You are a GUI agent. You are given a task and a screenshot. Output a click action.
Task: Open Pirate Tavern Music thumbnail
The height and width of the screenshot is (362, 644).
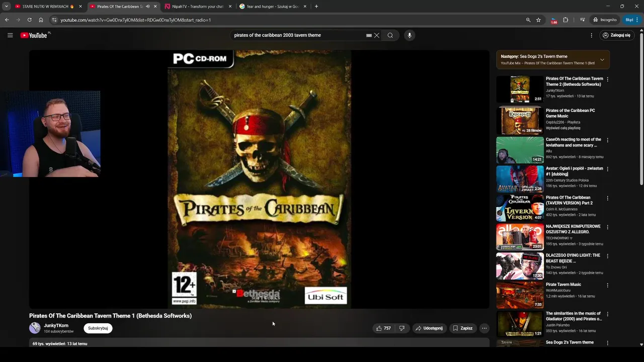click(520, 295)
